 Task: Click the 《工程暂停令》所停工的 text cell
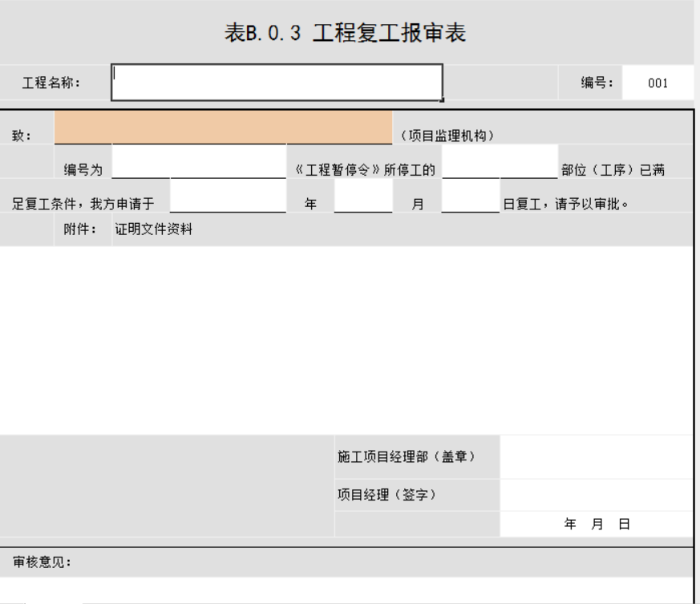tap(365, 168)
